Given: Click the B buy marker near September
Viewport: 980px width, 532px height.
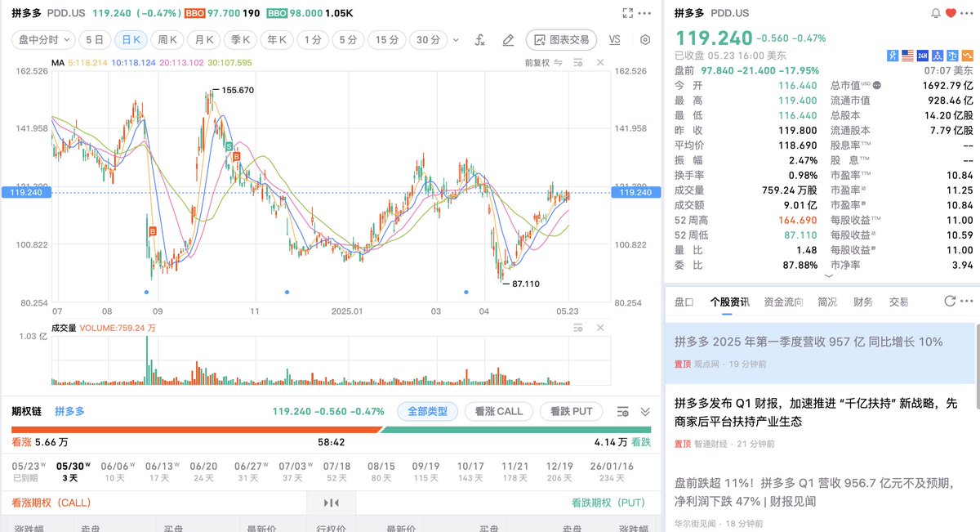Looking at the screenshot, I should (152, 233).
